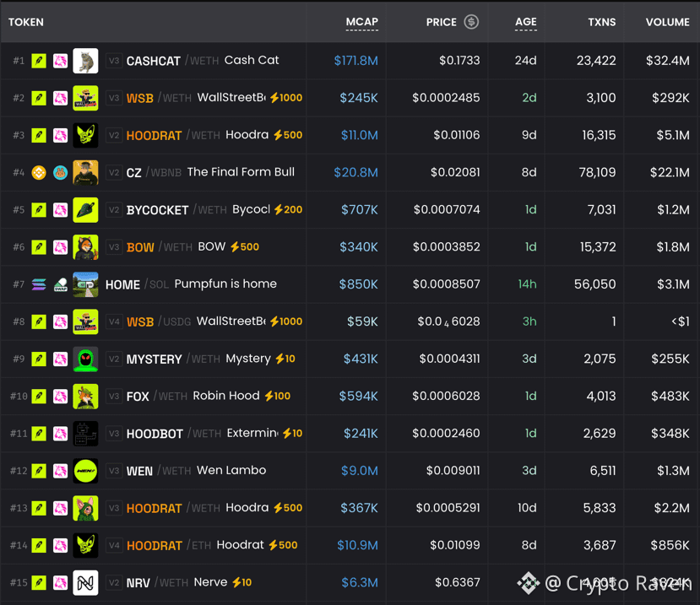Click the boost 10 badge on HOODBOT
Screen dimensions: 700x605
[292, 433]
